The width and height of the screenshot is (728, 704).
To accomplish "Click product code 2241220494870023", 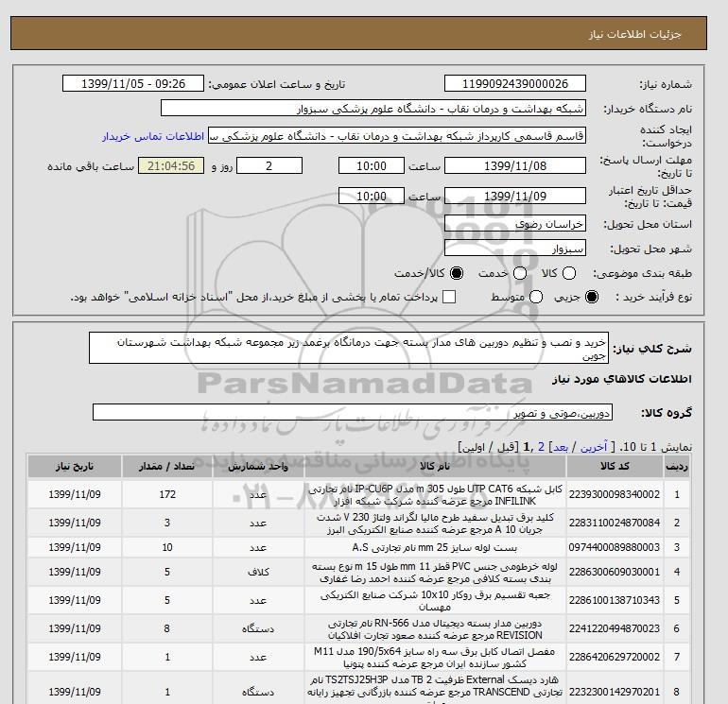I will pyautogui.click(x=615, y=628).
